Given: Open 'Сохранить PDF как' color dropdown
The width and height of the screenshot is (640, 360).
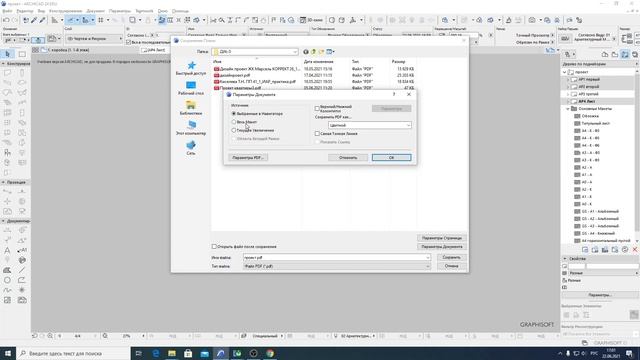Looking at the screenshot, I should 369,125.
